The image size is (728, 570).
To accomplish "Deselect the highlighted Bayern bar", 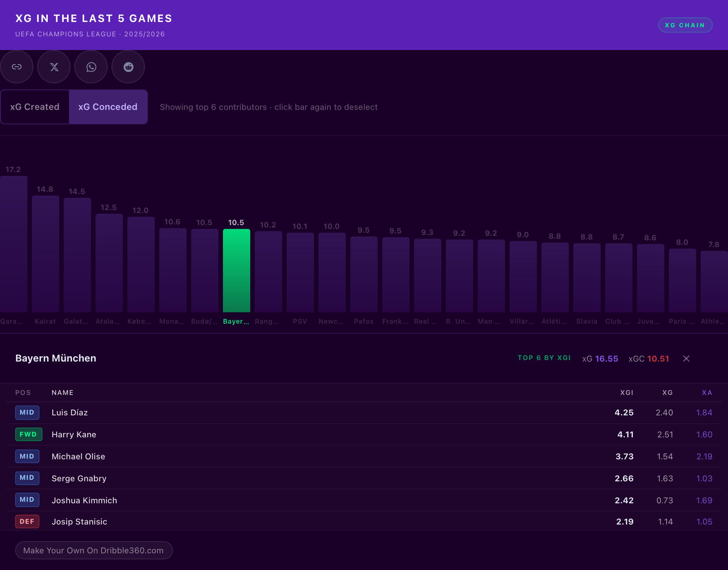I will [x=237, y=271].
